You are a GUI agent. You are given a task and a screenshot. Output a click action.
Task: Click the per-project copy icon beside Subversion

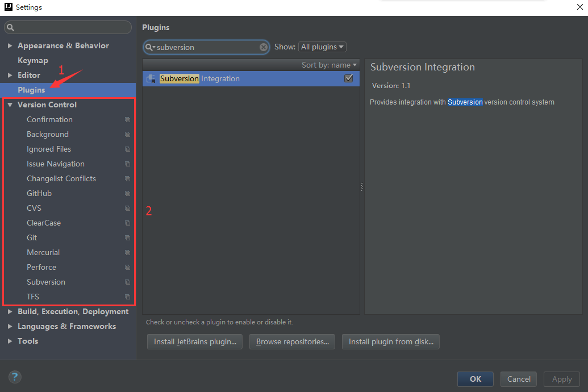[127, 282]
